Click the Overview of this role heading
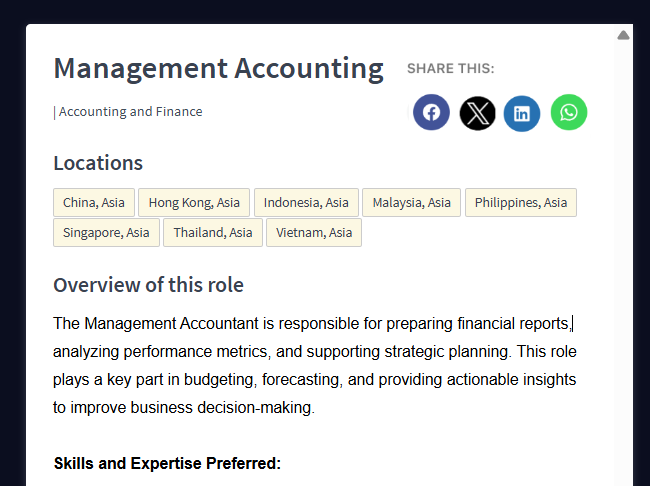The image size is (650, 486). (148, 285)
